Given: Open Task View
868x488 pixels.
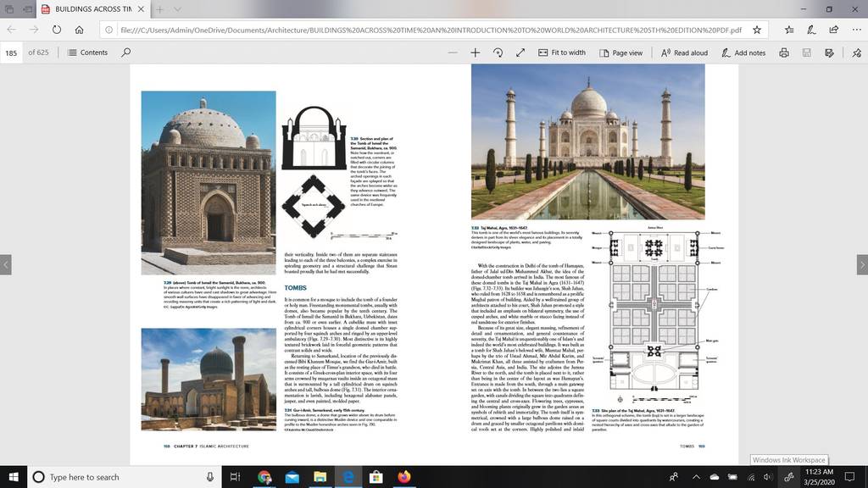Looking at the screenshot, I should 235,477.
